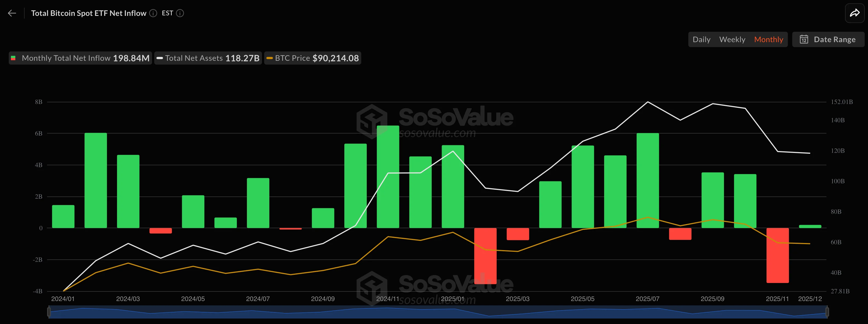Click the back arrow icon
Image resolution: width=868 pixels, height=324 pixels.
[12, 13]
